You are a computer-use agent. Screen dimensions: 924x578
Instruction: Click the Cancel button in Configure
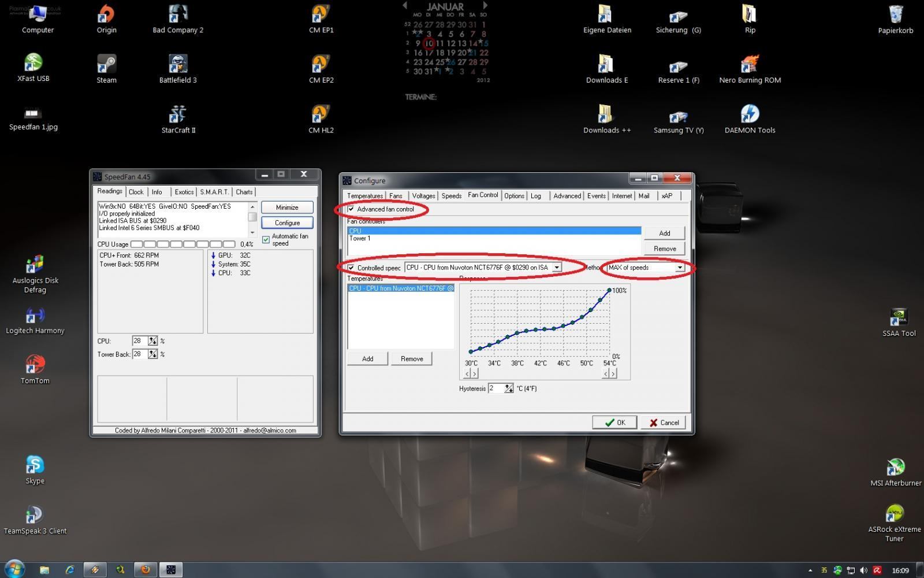664,423
